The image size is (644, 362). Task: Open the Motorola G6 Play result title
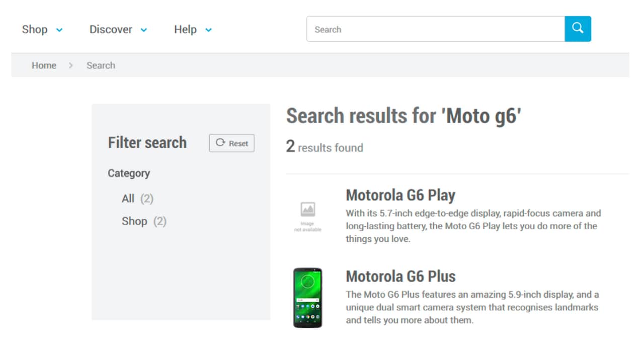(400, 195)
